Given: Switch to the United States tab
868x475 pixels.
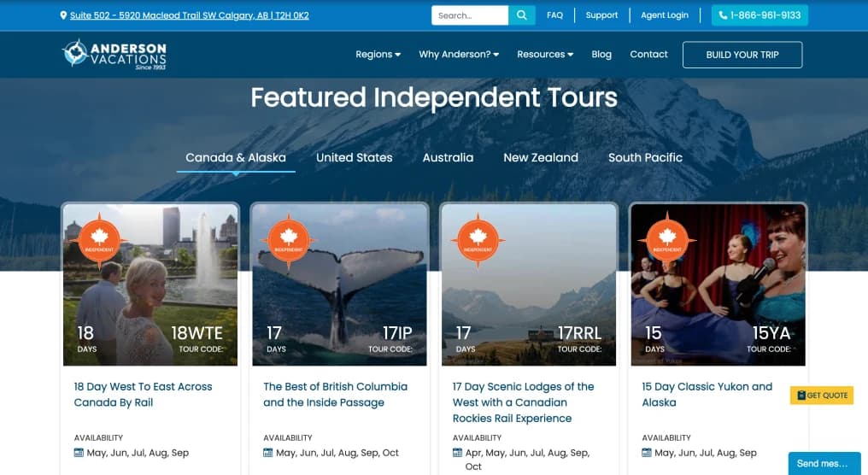Looking at the screenshot, I should (355, 158).
